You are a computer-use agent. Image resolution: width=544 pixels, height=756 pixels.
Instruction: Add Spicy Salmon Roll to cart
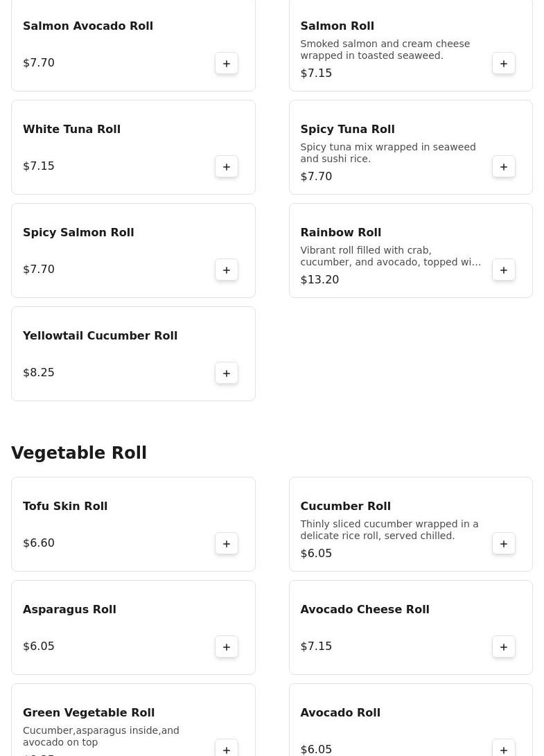pyautogui.click(x=226, y=270)
